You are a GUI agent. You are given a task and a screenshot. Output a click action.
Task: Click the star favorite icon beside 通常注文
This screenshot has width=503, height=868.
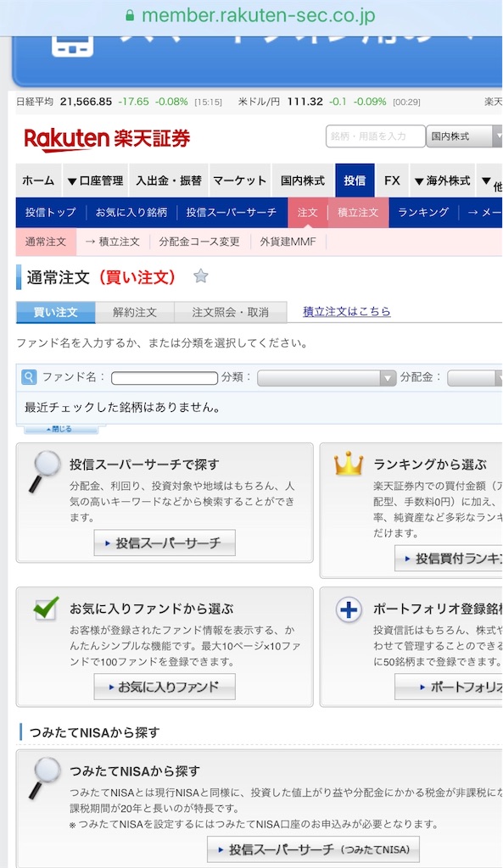pyautogui.click(x=200, y=275)
